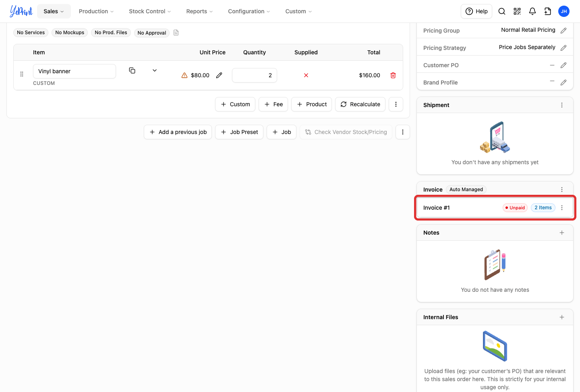This screenshot has height=392, width=580.
Task: Click the Job Preset button
Action: point(239,132)
